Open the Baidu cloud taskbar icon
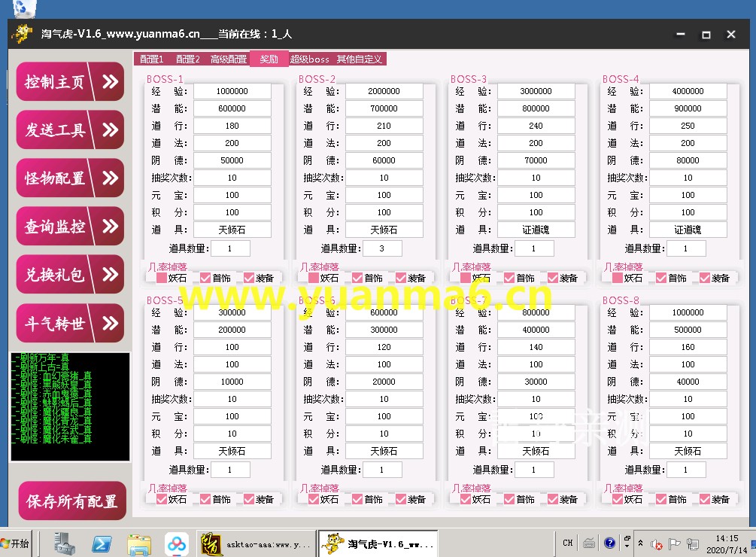756x557 pixels. 177,544
